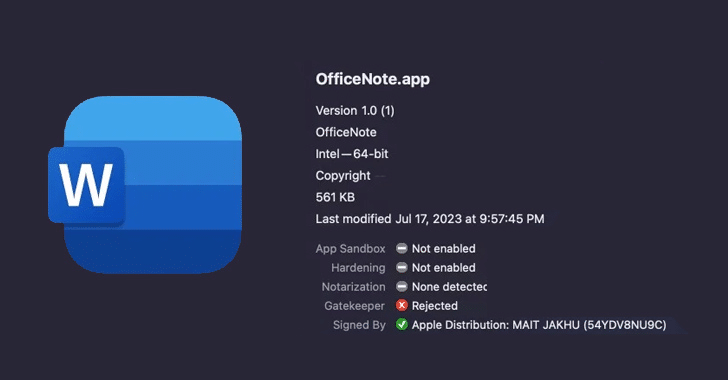Click the Apple Distribution: MAIT JAKHU signer
This screenshot has height=380, width=728.
tap(539, 325)
